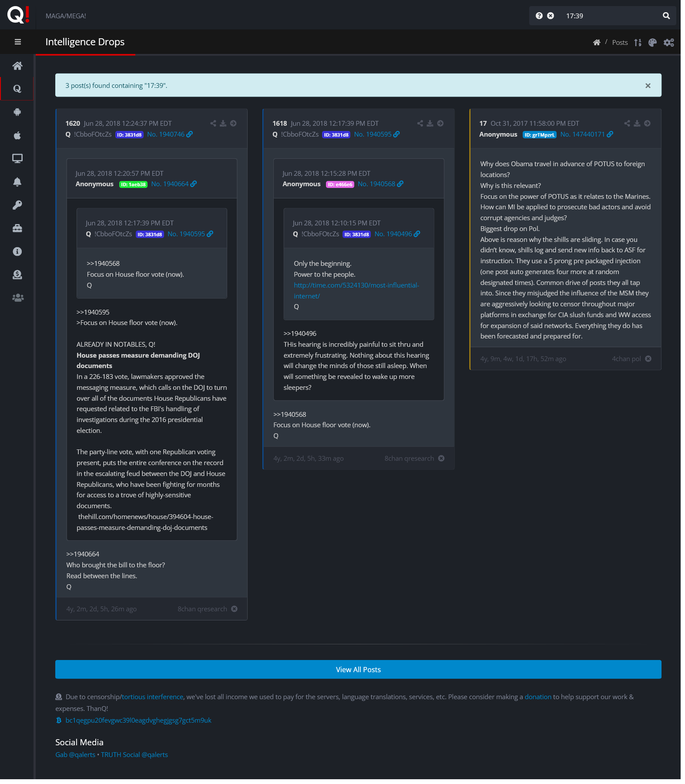Click the MAGA/MEGA! header text
This screenshot has height=784, width=685.
(x=66, y=16)
